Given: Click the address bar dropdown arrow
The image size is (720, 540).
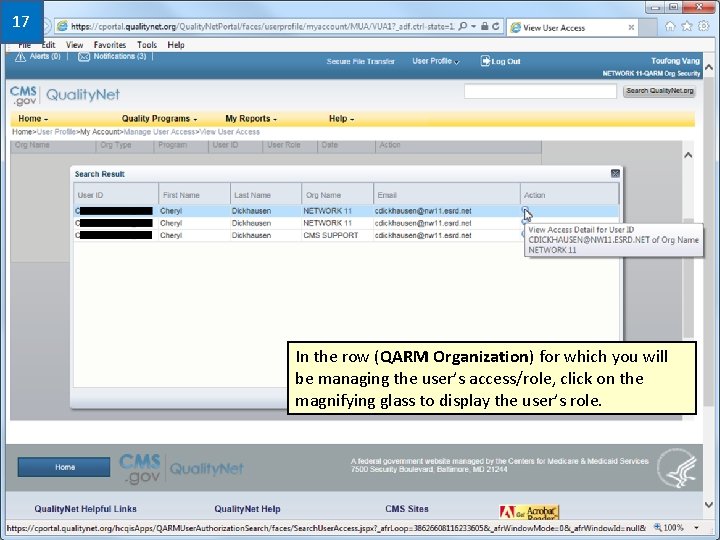Looking at the screenshot, I should point(473,26).
